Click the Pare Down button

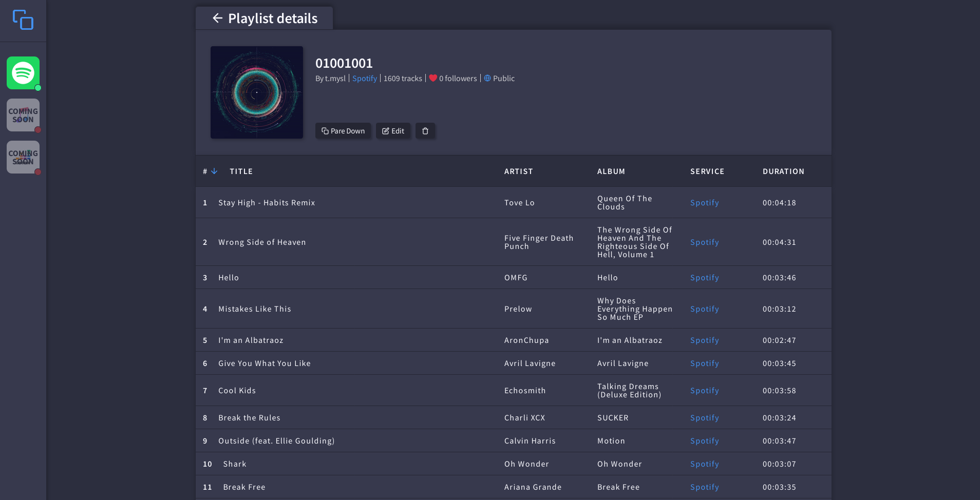343,131
